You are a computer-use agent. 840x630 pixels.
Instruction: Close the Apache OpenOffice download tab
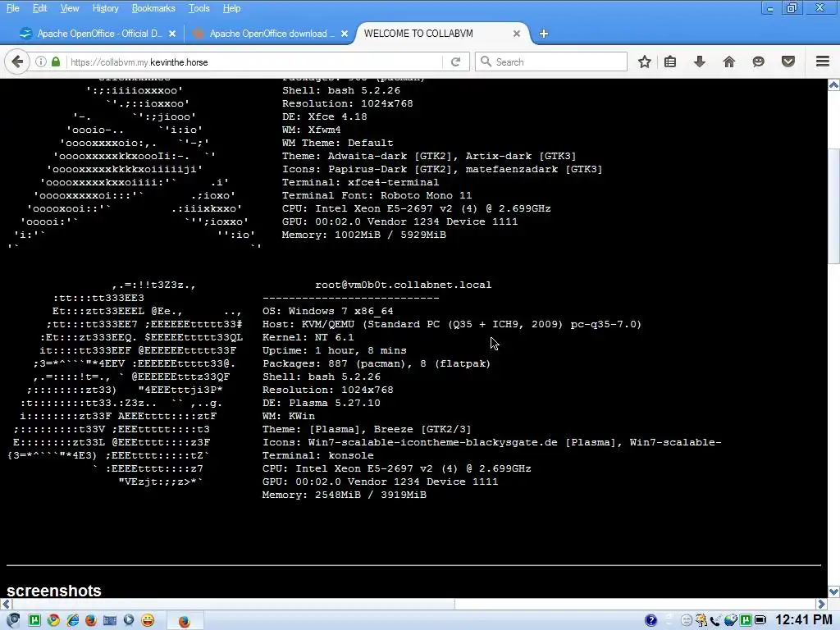(x=345, y=34)
